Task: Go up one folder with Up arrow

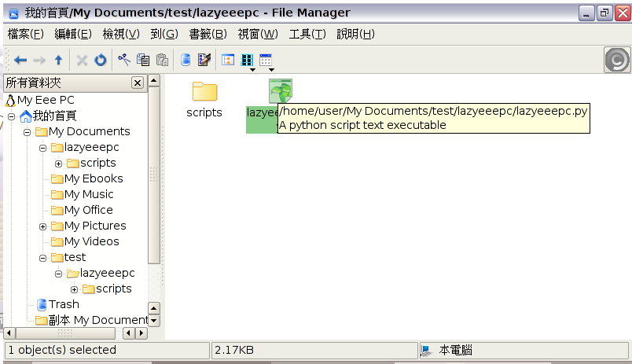Action: pyautogui.click(x=58, y=60)
